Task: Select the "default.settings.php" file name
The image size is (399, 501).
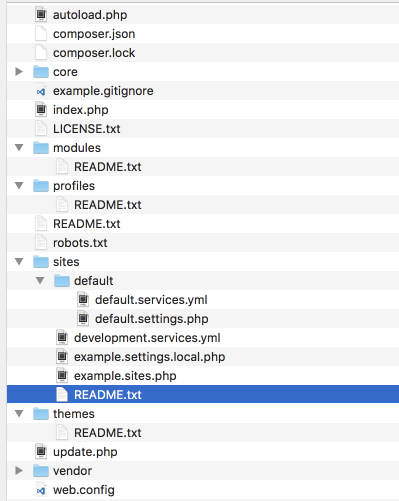Action: 152,319
